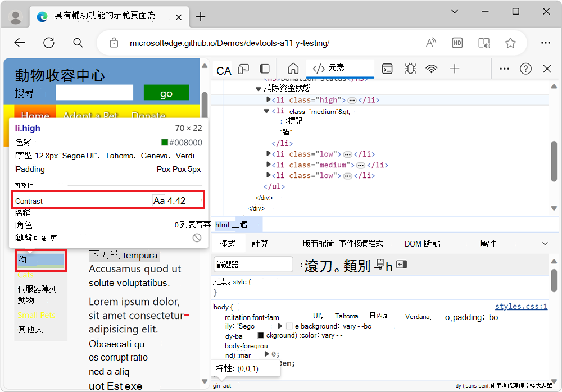562x392 pixels.
Task: Open the Home navigation link
Action: tap(35, 115)
